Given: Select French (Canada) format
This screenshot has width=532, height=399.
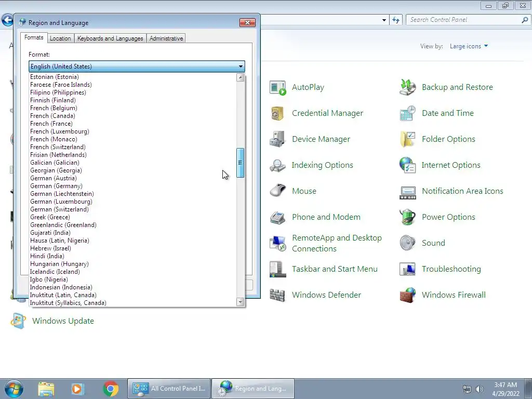Looking at the screenshot, I should click(x=132, y=116).
